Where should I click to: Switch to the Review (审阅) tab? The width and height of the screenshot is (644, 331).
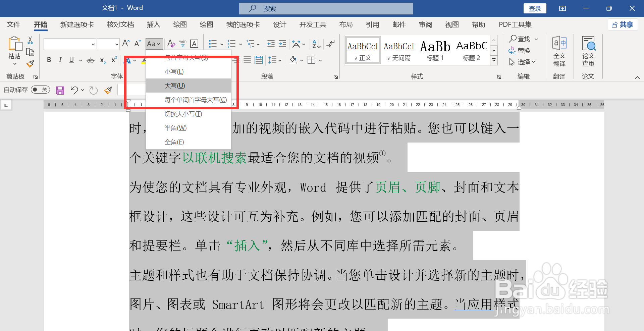point(425,24)
